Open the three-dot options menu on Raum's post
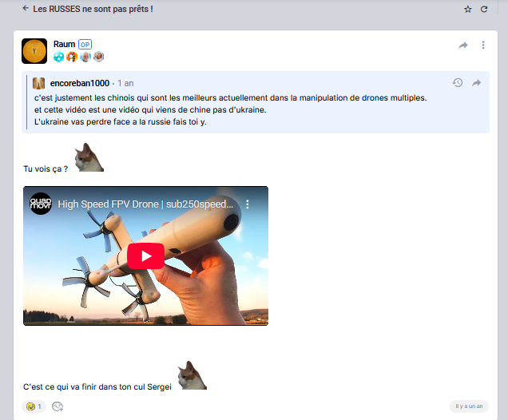 pos(483,46)
